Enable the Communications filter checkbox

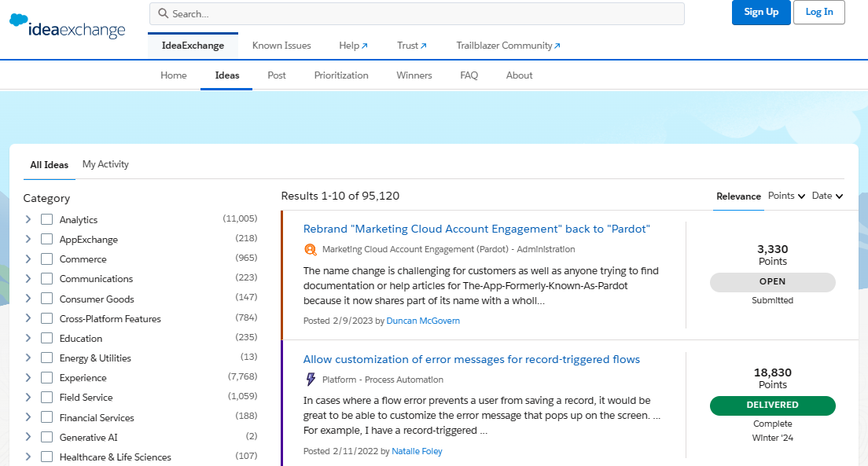(x=46, y=278)
